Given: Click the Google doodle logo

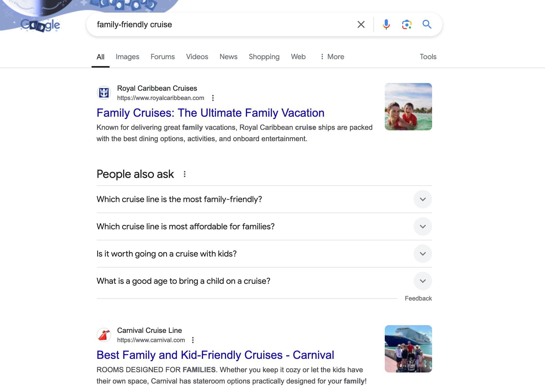Looking at the screenshot, I should 40,25.
